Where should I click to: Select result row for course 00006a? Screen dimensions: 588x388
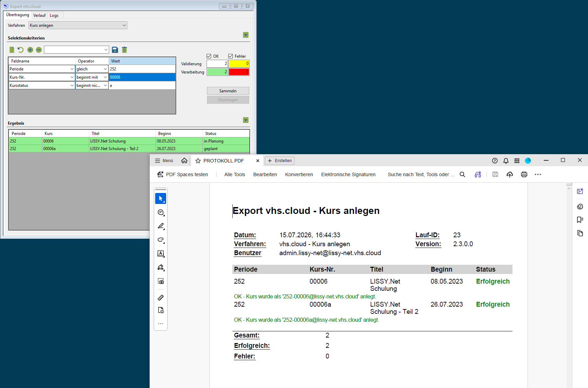pyautogui.click(x=129, y=149)
